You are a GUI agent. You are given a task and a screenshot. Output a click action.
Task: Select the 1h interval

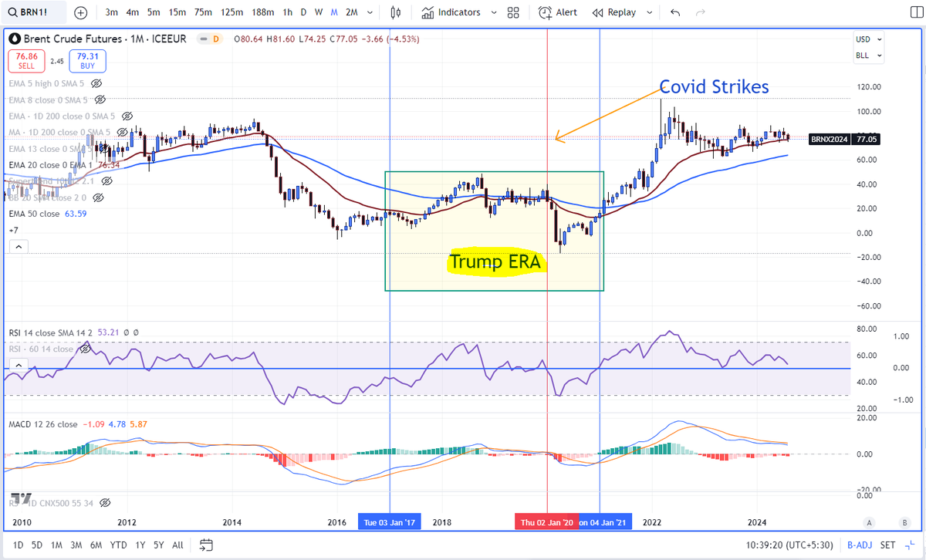pos(287,12)
